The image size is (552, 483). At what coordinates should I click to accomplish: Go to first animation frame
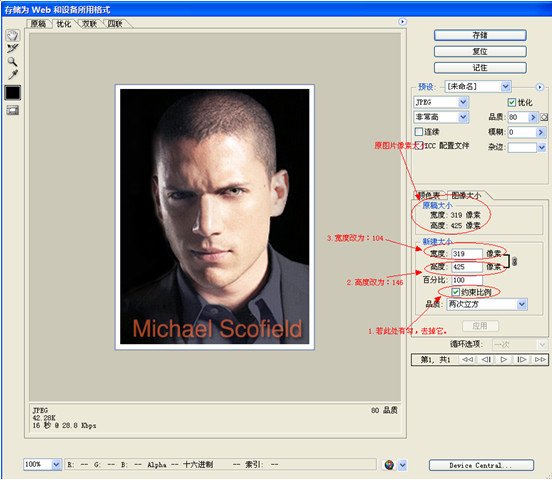point(468,360)
